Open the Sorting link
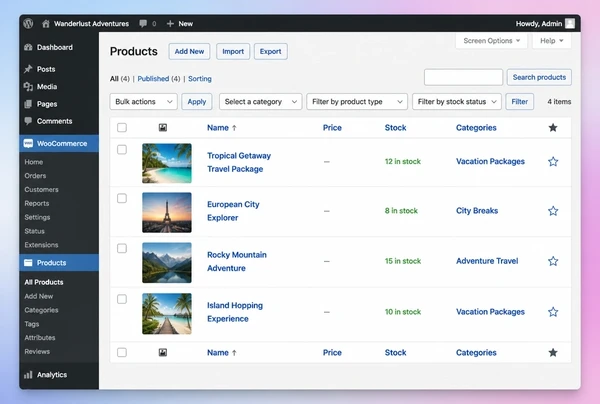 tap(200, 79)
